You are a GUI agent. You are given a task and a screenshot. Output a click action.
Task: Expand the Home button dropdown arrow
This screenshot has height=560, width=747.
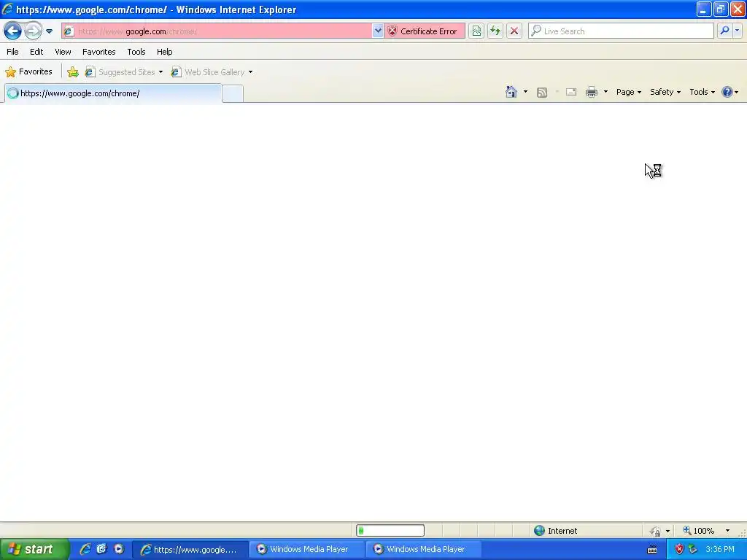pyautogui.click(x=525, y=92)
